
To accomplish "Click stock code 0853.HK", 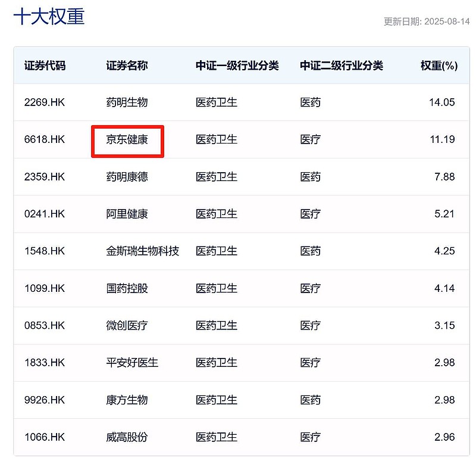I will pyautogui.click(x=45, y=325).
